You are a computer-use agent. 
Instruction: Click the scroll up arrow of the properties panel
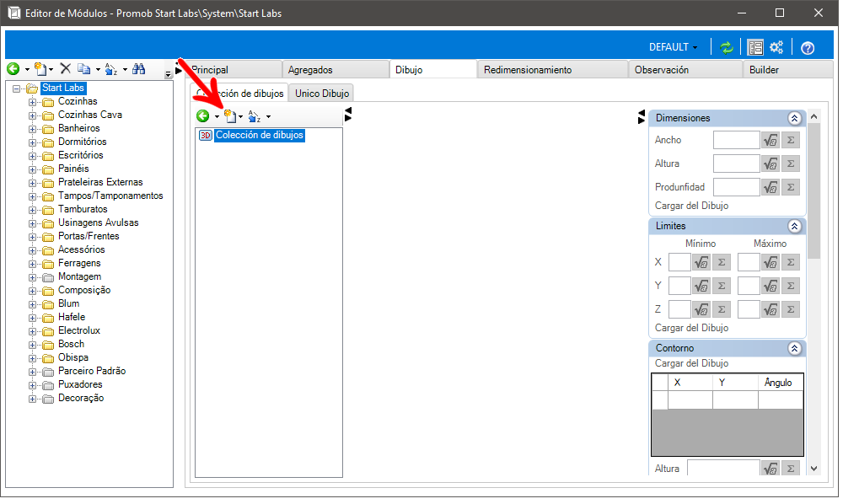[814, 116]
